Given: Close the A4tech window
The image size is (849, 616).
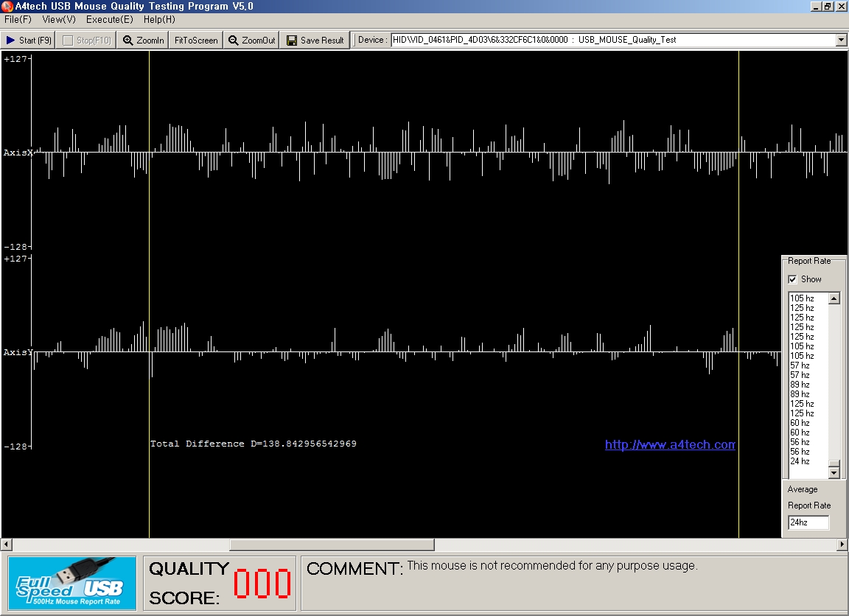Looking at the screenshot, I should point(840,7).
